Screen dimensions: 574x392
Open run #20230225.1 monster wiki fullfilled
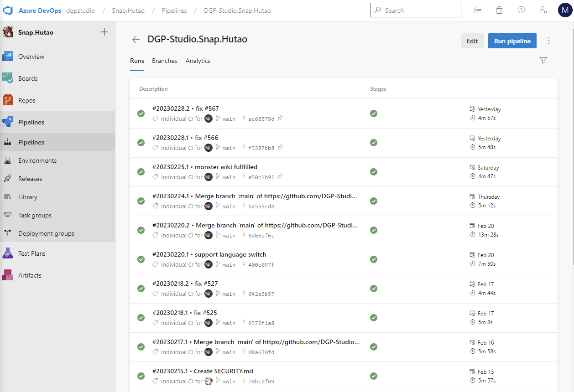205,167
